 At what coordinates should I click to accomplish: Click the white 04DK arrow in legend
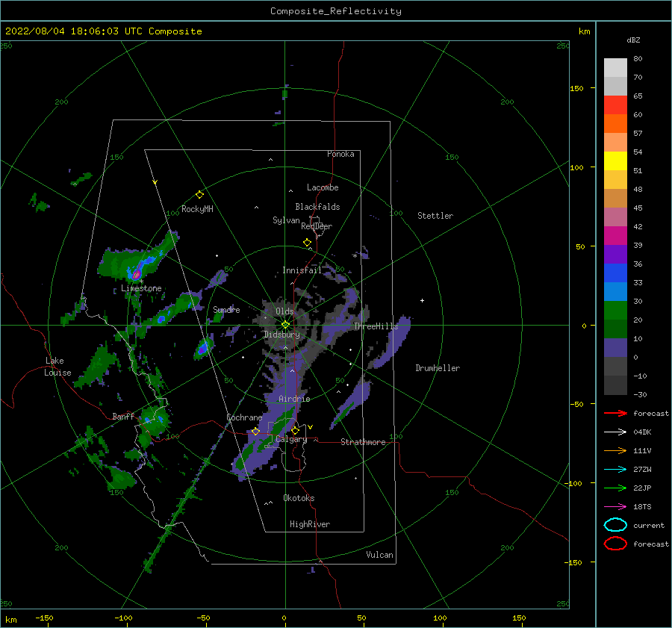[x=615, y=432]
